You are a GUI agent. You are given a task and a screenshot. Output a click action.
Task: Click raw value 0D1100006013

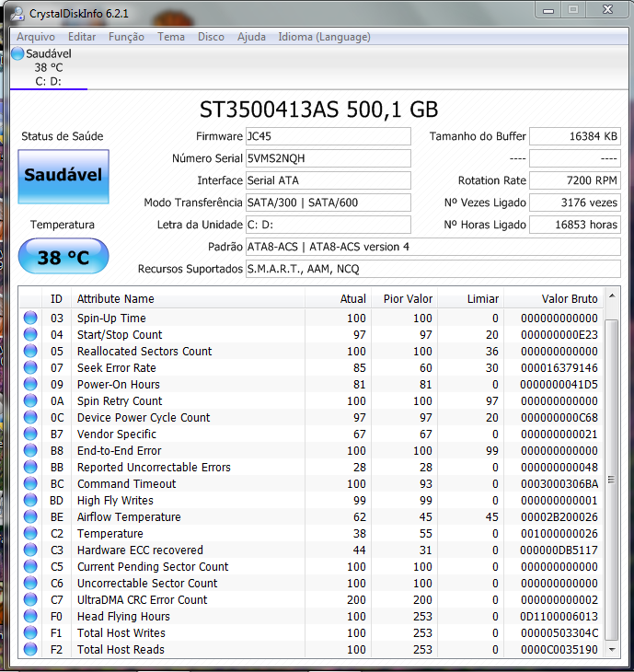click(559, 616)
